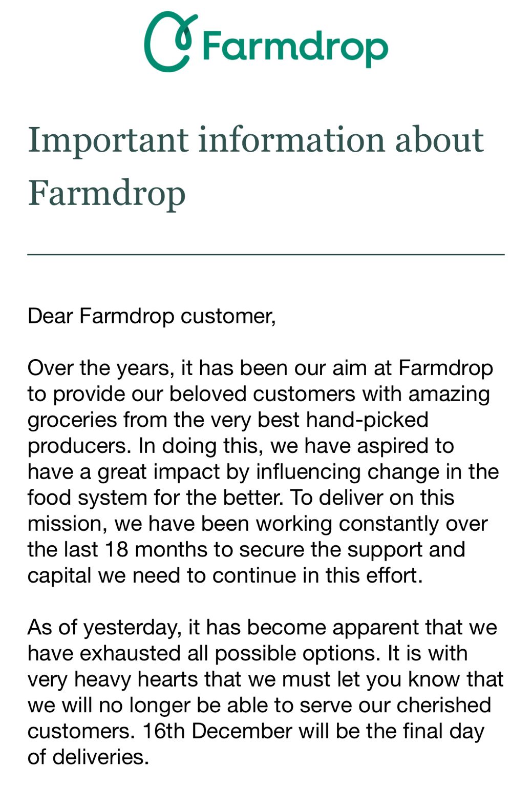Click the phrase 'hand-picked' in first paragraph
This screenshot has height=807, width=532.
(367, 420)
